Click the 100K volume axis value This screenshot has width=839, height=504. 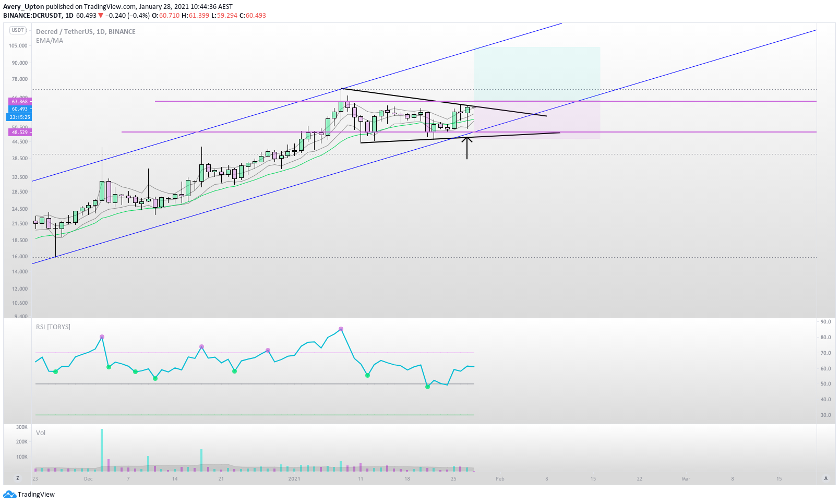pos(21,457)
